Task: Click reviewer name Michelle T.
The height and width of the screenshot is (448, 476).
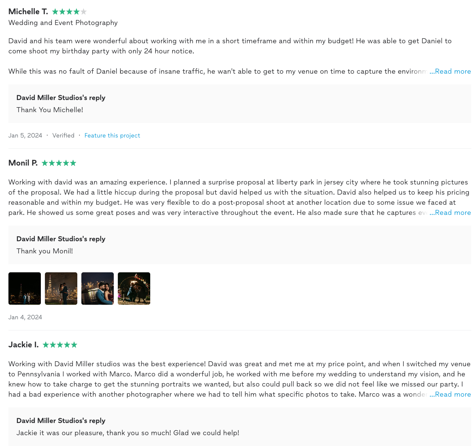Action: [28, 12]
